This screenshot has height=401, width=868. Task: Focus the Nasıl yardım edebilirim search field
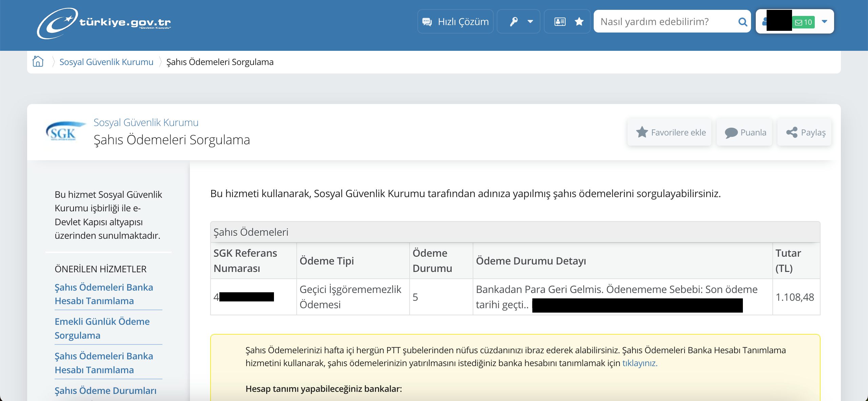[665, 22]
